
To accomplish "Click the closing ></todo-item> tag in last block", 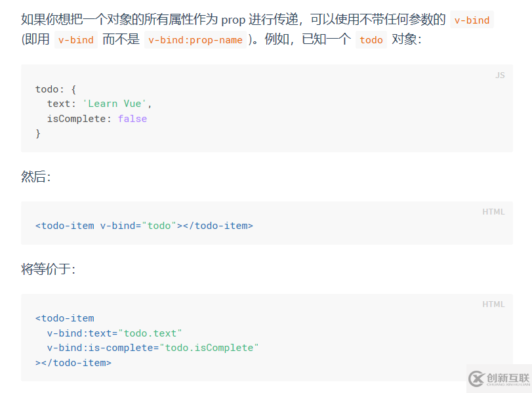I will pyautogui.click(x=73, y=363).
